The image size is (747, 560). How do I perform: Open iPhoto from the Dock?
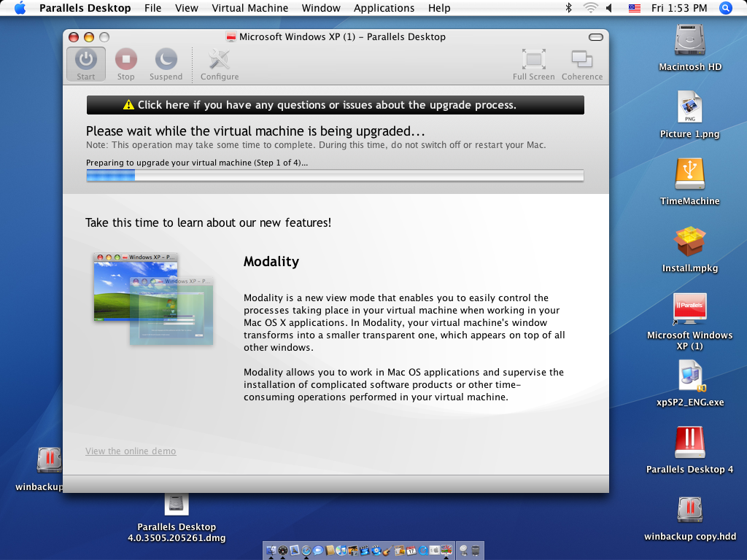tap(353, 551)
